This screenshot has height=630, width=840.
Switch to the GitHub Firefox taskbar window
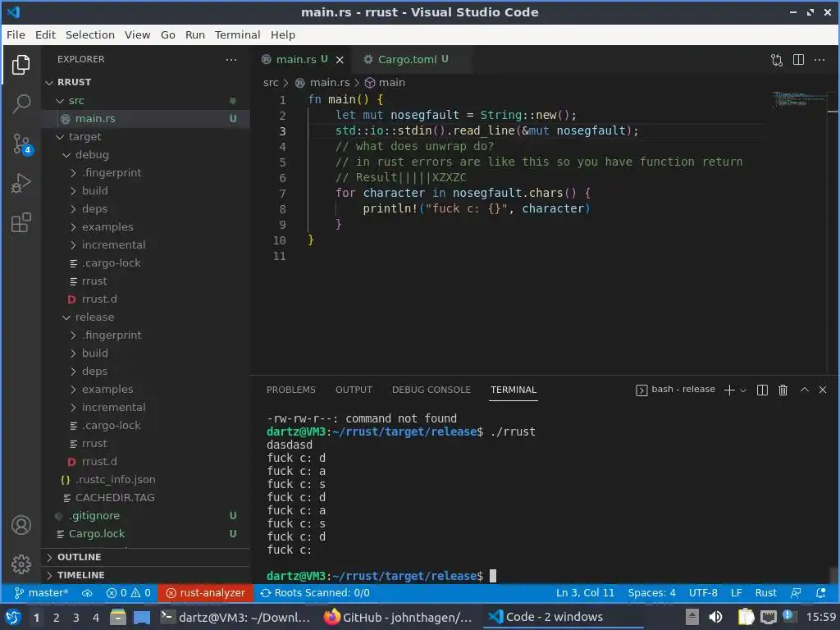[x=399, y=617]
